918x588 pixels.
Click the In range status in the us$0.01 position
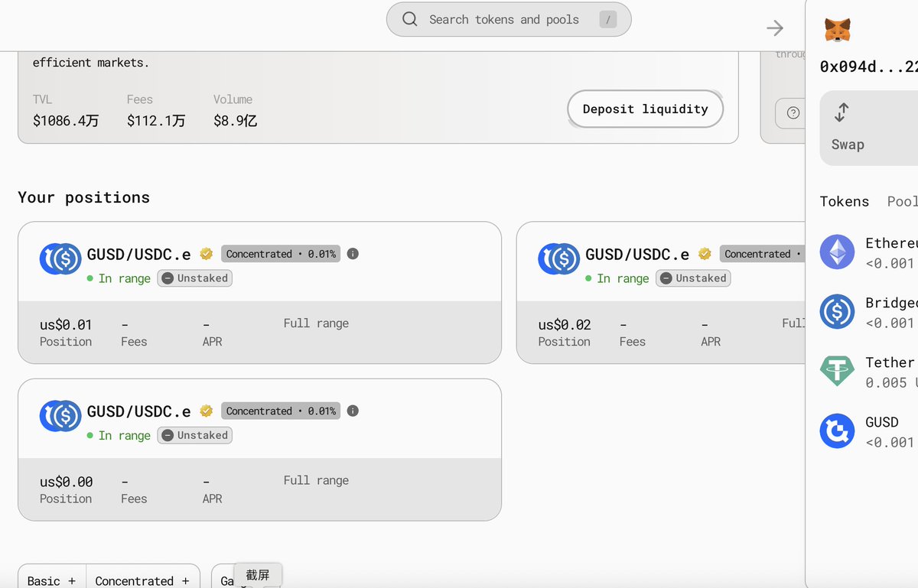pos(119,278)
